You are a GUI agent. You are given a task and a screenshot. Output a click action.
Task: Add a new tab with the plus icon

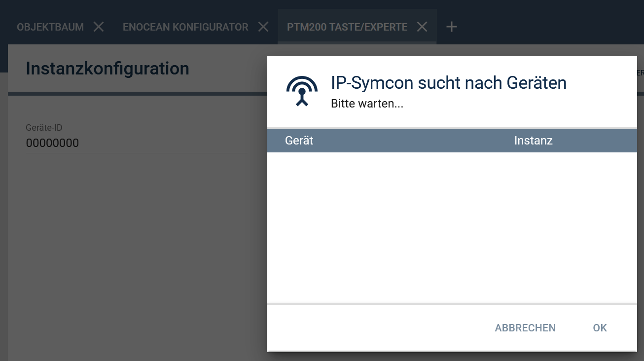(451, 27)
